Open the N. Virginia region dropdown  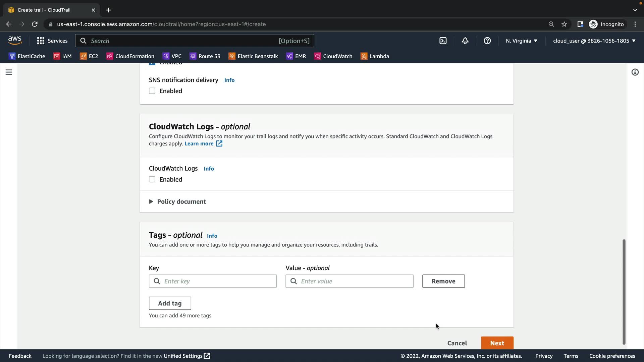coord(521,41)
